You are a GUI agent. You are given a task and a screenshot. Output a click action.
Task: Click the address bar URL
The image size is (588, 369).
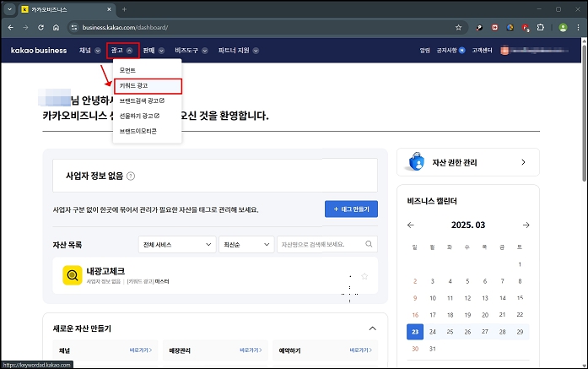(125, 27)
